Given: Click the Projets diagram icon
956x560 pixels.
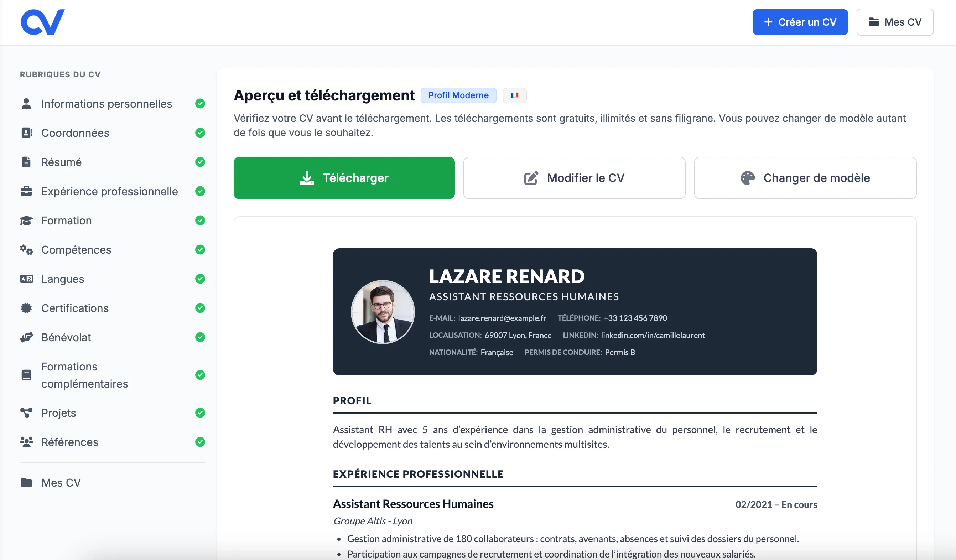Looking at the screenshot, I should coord(26,413).
